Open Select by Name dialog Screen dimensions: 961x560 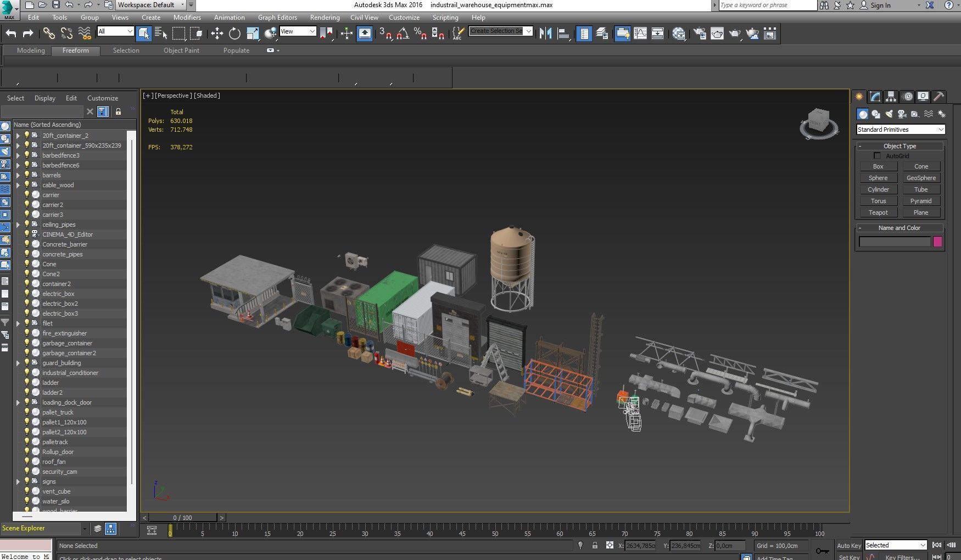[161, 33]
